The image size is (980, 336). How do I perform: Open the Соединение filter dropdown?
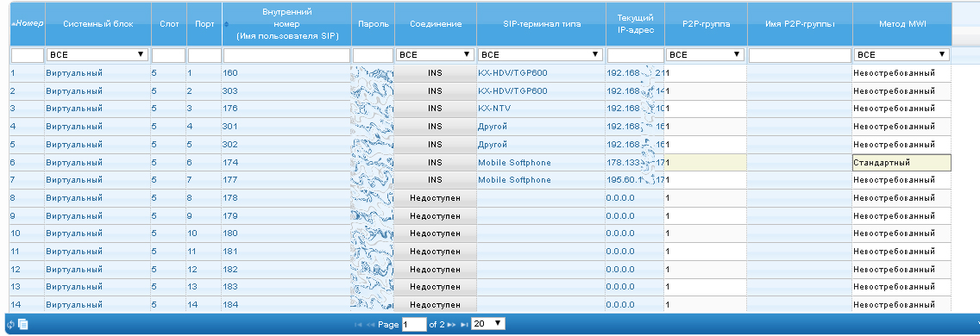435,55
